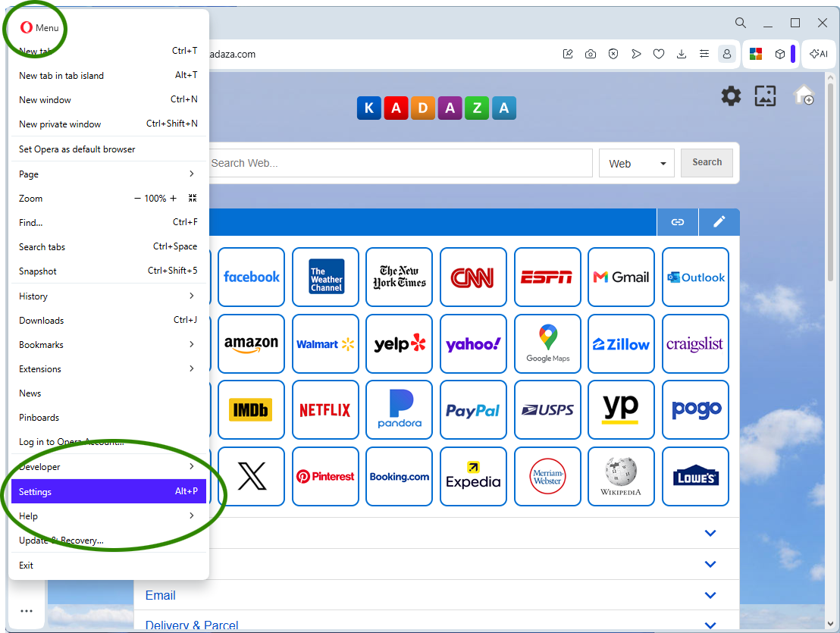Open the Netflix tile
The height and width of the screenshot is (633, 840).
326,409
